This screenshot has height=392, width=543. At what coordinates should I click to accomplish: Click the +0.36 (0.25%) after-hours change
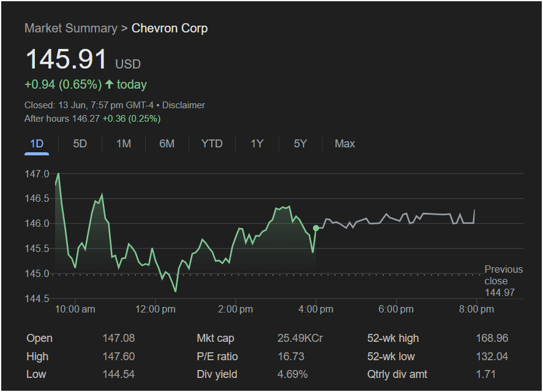(132, 119)
